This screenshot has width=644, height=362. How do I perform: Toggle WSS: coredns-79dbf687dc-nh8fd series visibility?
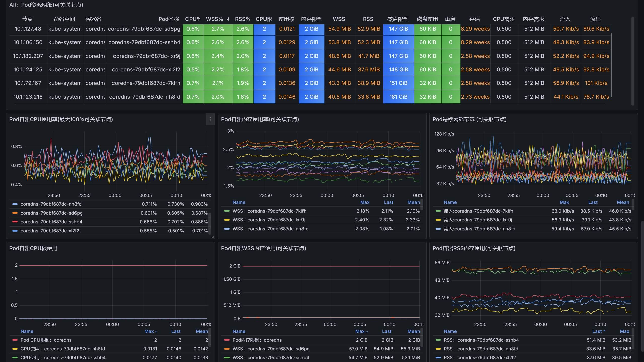270,229
